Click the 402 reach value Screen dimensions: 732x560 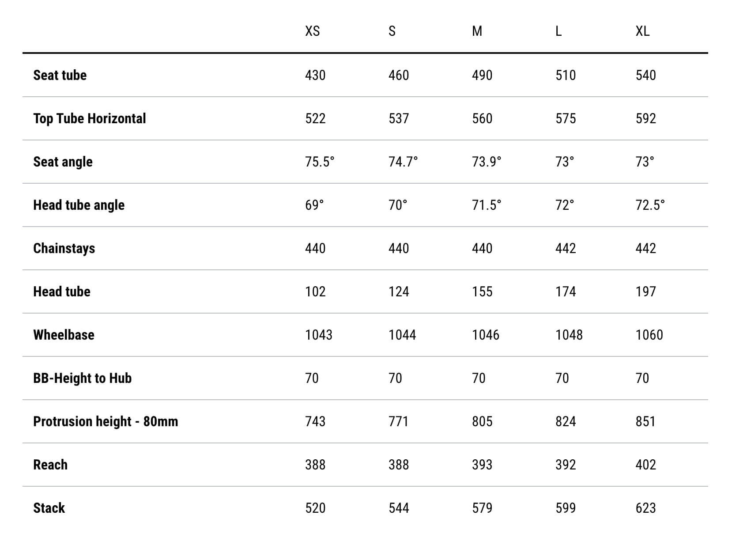click(645, 465)
